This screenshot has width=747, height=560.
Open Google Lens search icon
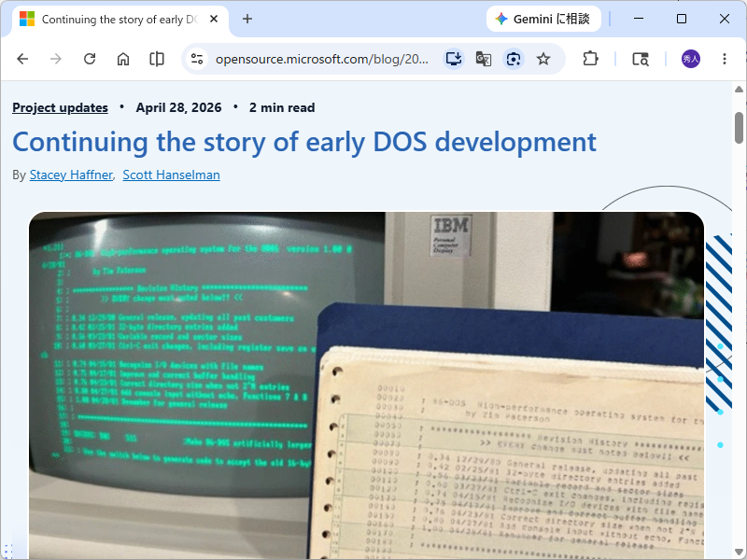pos(513,59)
